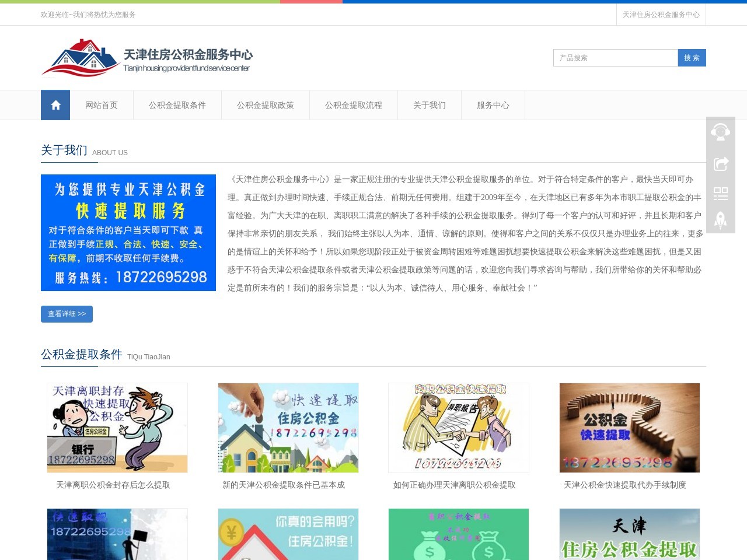This screenshot has height=560, width=747.
Task: Click the 服务中心 navigation item
Action: point(493,105)
